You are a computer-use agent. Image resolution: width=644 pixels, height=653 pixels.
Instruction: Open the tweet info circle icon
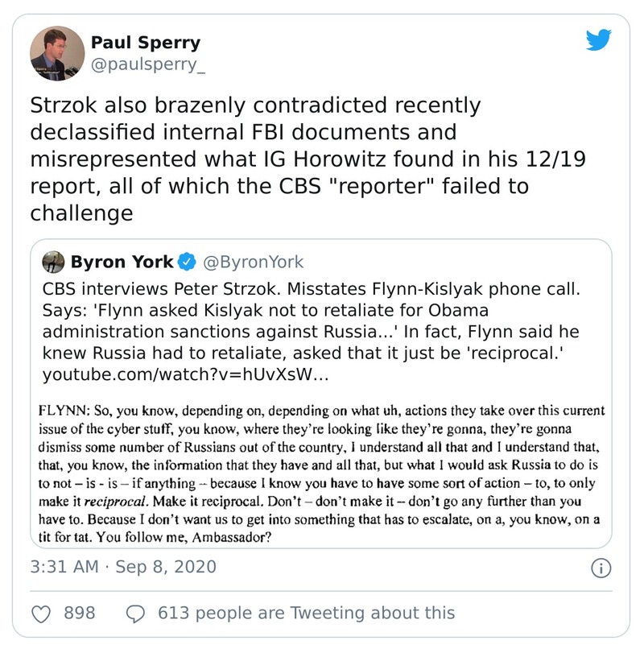(x=600, y=568)
